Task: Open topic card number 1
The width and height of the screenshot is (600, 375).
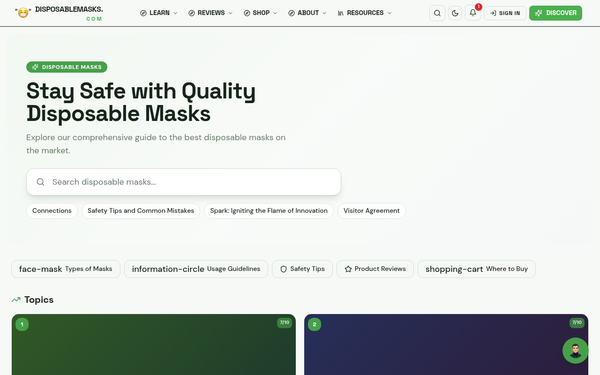Action: coord(154,344)
